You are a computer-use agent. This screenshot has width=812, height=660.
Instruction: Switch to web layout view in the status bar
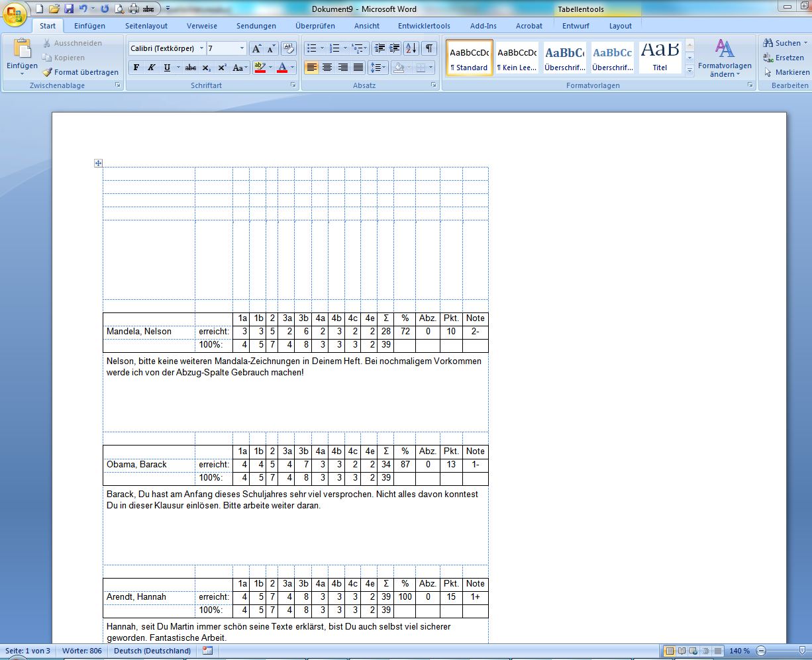(693, 651)
